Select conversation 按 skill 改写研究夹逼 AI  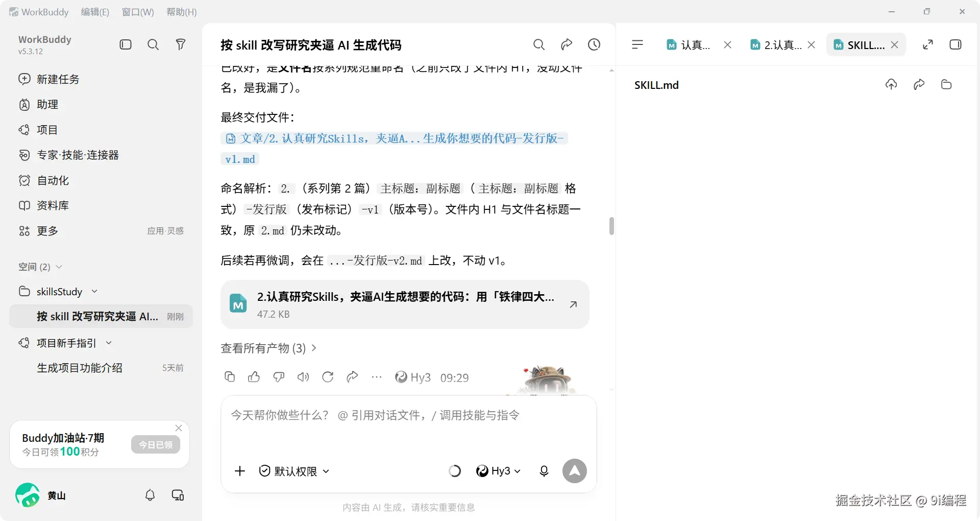click(101, 317)
